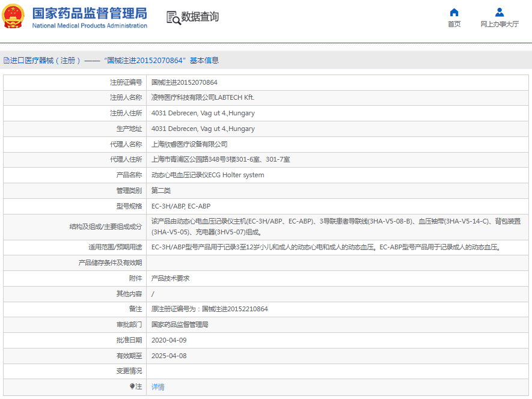Select the 注册证编号 row value
532x399 pixels.
click(x=185, y=82)
